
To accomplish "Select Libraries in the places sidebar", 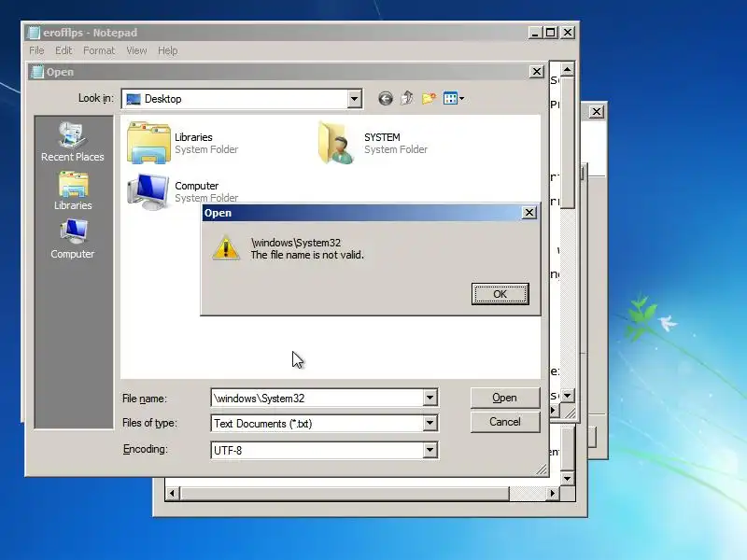I will click(x=73, y=191).
